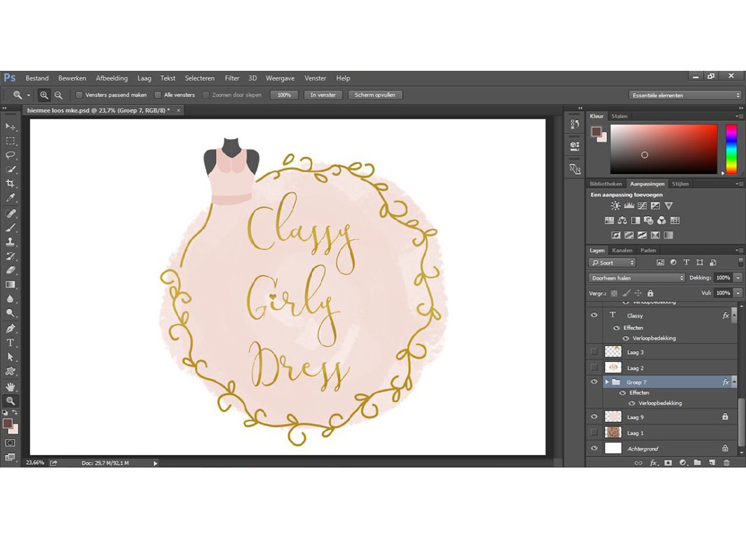The image size is (746, 560).
Task: Open the Dekking opacity dropdown arrow
Action: click(x=738, y=278)
